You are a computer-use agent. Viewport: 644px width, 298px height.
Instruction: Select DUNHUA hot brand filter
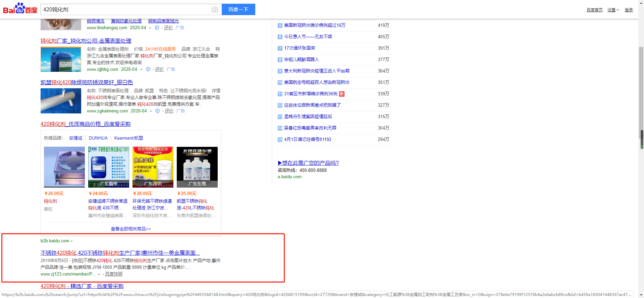click(98, 138)
